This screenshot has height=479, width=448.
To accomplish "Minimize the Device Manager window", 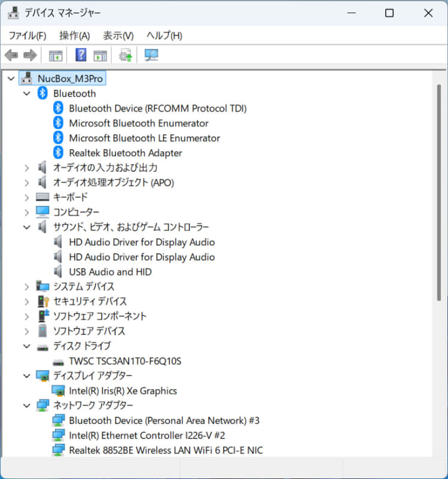I will tap(352, 13).
